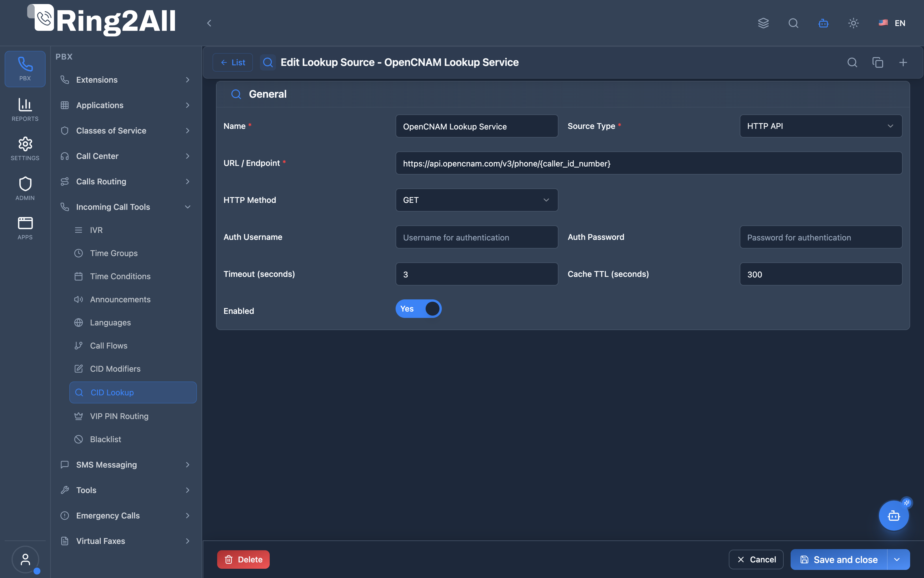
Task: Open the Apps section icon
Action: (25, 228)
